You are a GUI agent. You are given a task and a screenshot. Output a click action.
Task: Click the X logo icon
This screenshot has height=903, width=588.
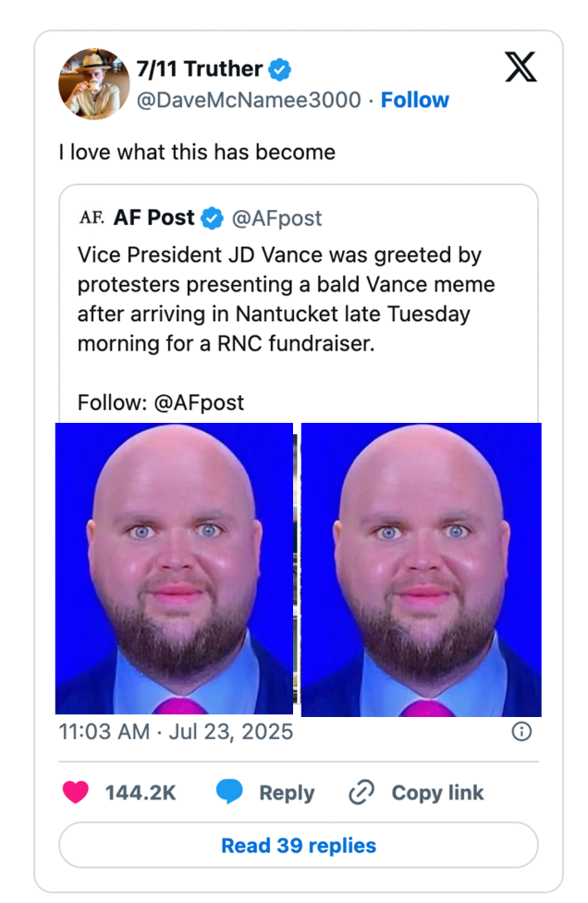click(521, 68)
